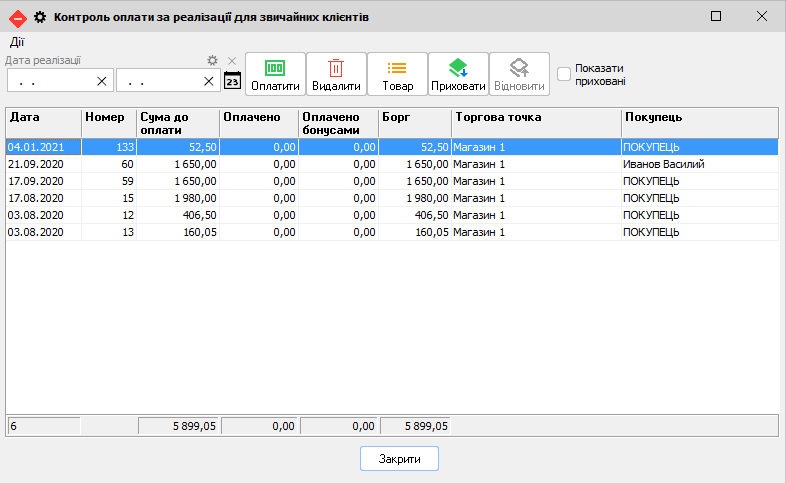Viewport: 786px width, 483px height.
Task: Click the second end date input field
Action: pyautogui.click(x=158, y=81)
